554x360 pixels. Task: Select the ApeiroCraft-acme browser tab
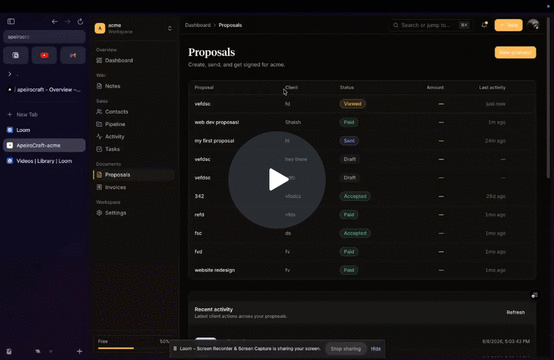point(44,145)
